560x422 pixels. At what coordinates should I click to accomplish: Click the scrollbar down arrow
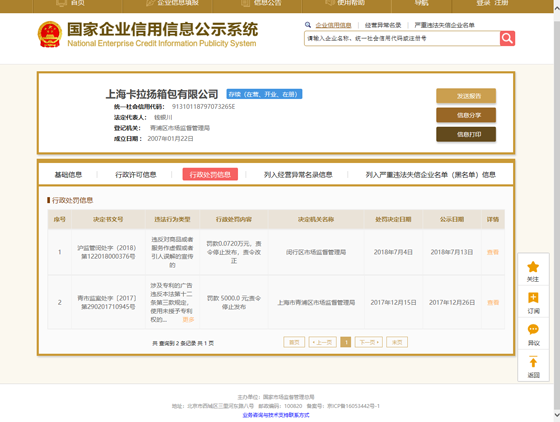[556, 415]
